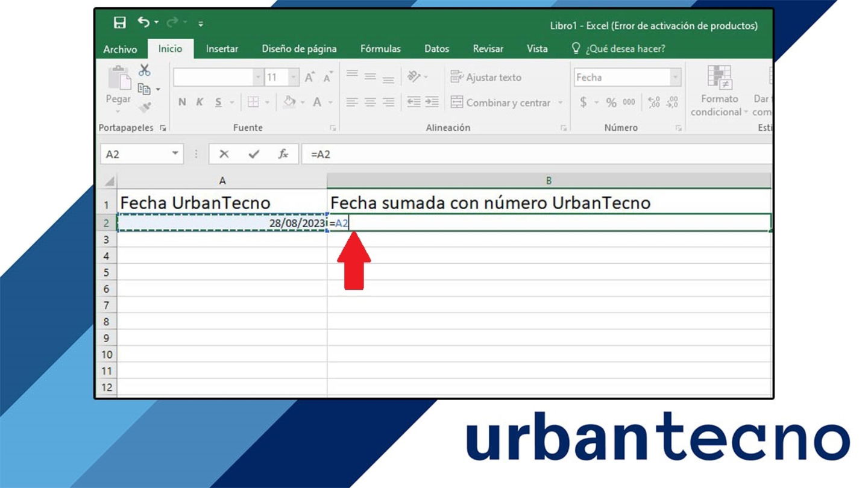Decrease font size with small A icon

[x=328, y=78]
